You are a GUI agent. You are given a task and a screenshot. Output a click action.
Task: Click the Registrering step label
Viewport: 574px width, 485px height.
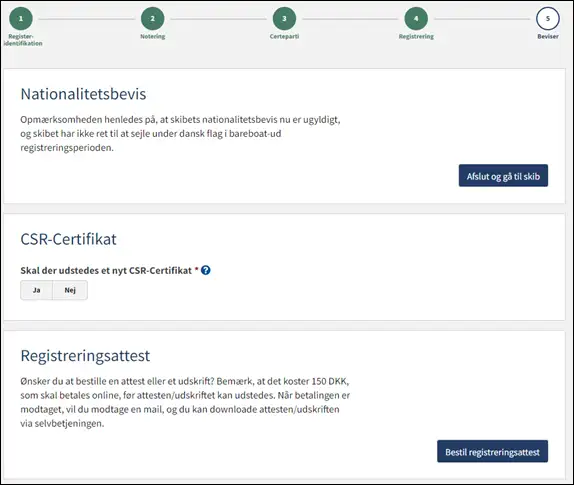(x=416, y=36)
